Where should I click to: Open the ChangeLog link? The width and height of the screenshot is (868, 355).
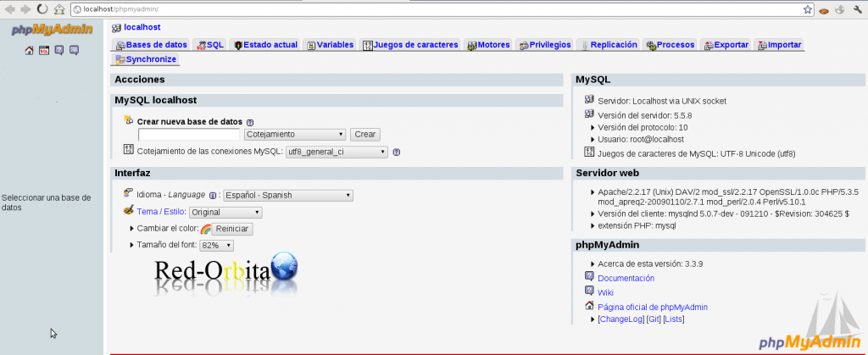click(621, 319)
